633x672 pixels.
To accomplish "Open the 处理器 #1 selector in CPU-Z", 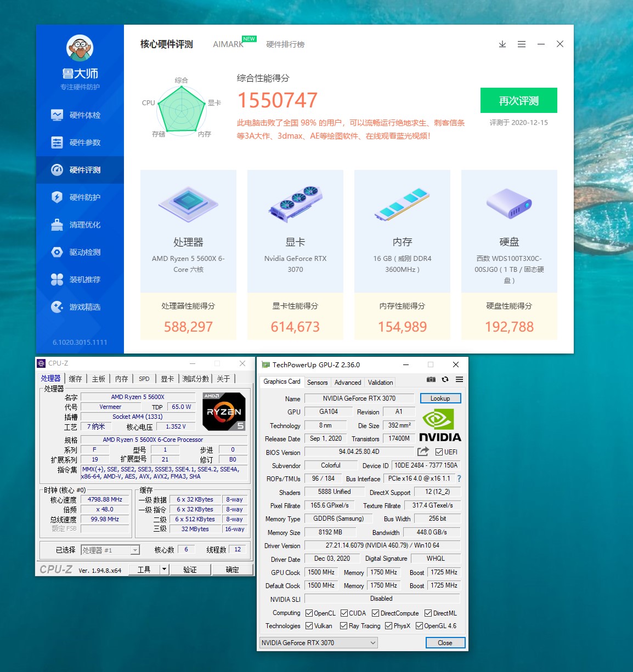I will [x=110, y=550].
